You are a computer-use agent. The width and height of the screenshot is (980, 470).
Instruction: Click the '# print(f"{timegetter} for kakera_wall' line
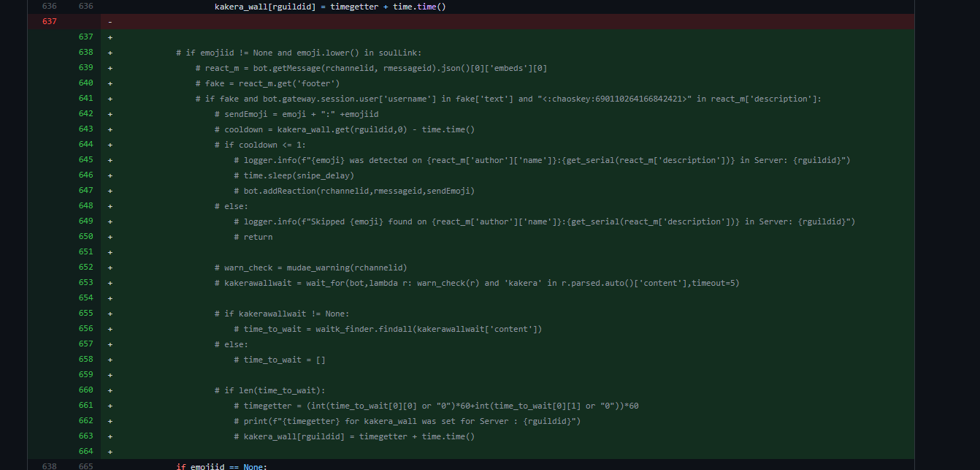[407, 421]
